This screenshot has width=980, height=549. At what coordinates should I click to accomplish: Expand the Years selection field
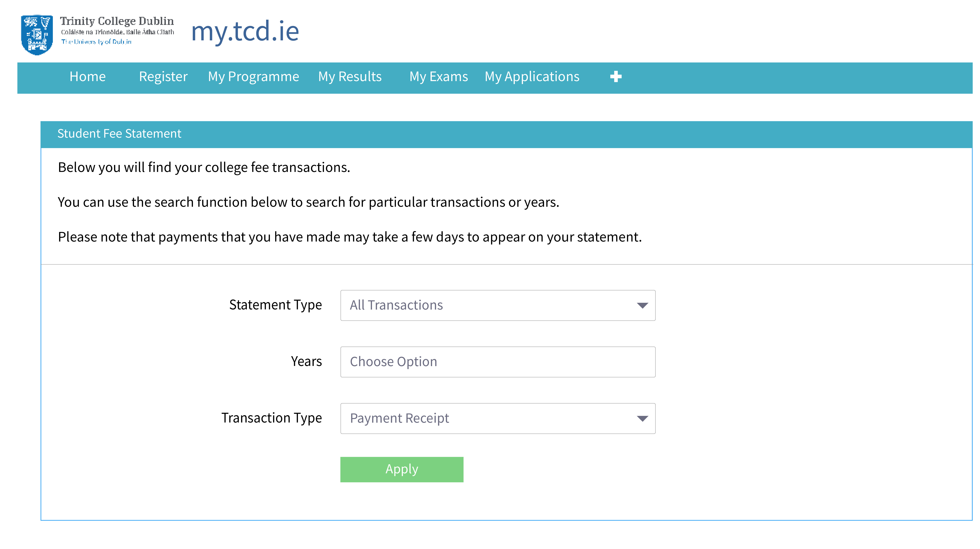point(498,361)
